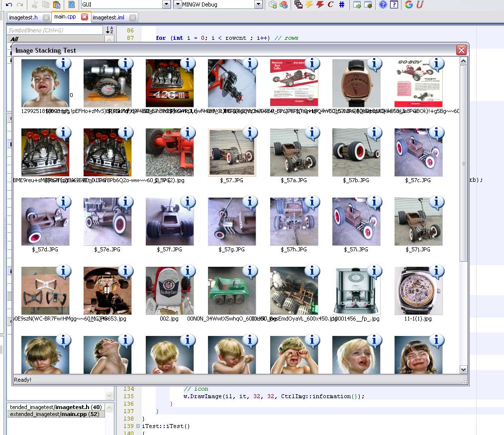The image size is (504, 435).
Task: Expand the GUI configuration dropdown
Action: [166, 4]
